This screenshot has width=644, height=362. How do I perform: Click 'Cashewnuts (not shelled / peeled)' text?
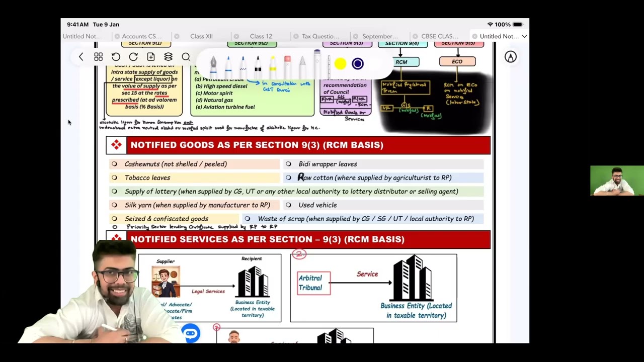tap(176, 164)
